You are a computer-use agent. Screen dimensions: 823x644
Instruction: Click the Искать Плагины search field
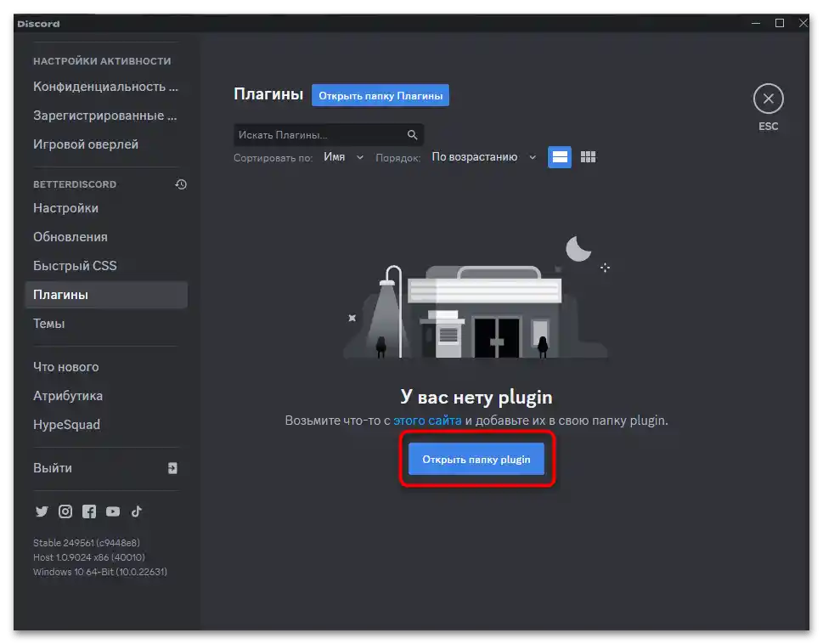pos(329,135)
